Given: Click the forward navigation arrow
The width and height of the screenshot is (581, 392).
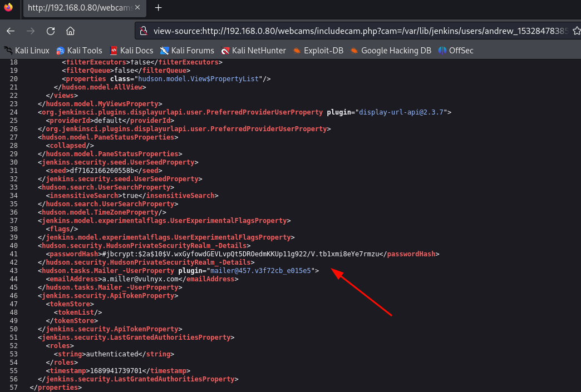Looking at the screenshot, I should point(31,31).
